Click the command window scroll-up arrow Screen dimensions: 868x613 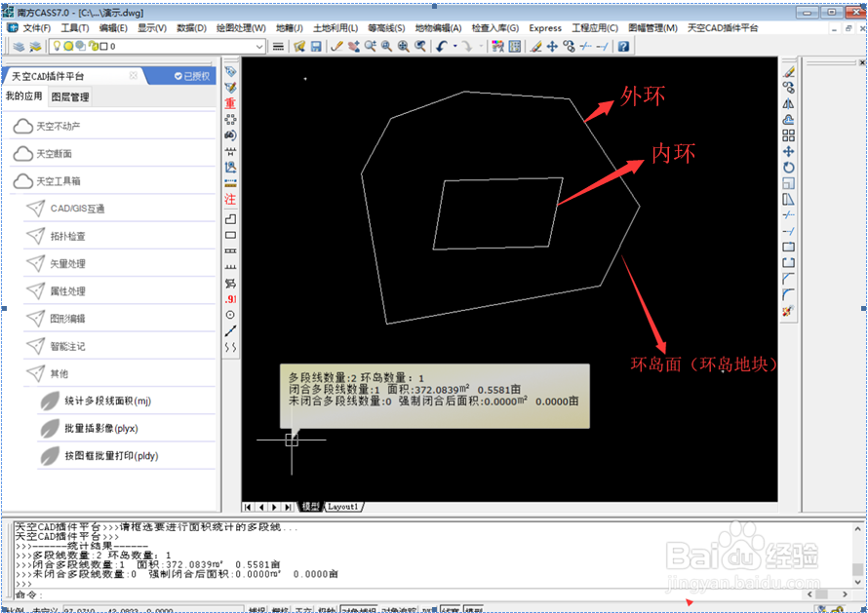(x=857, y=529)
